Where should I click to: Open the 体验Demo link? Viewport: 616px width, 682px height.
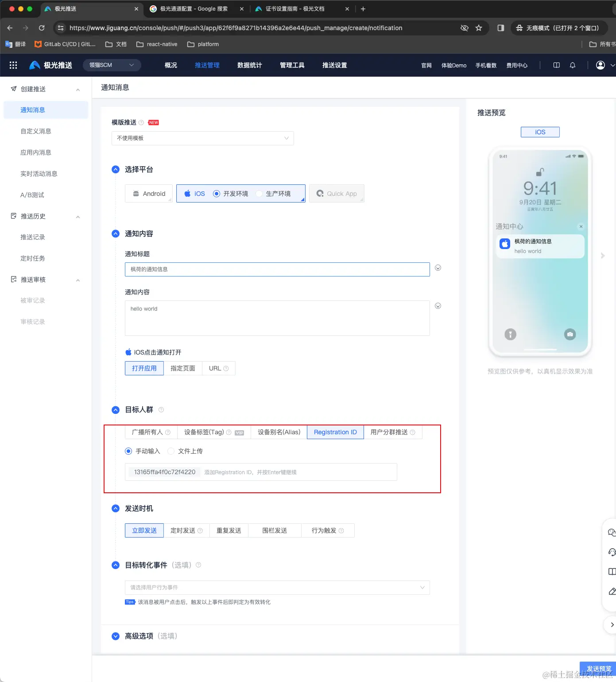pos(454,66)
